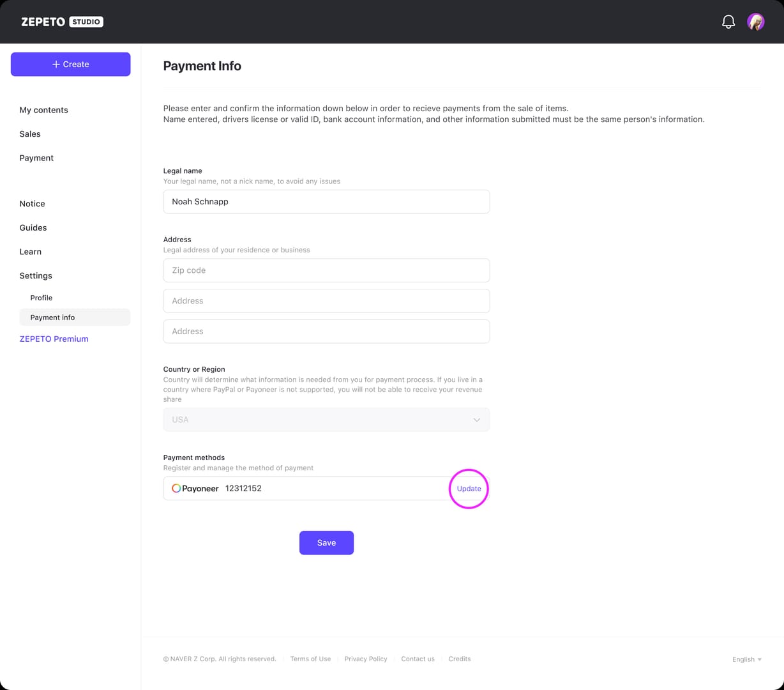
Task: Click the ZEPETO Studio logo
Action: [62, 22]
